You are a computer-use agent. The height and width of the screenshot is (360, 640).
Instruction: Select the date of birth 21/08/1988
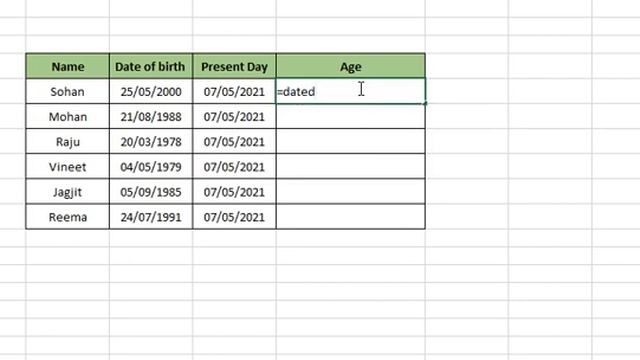coord(151,116)
